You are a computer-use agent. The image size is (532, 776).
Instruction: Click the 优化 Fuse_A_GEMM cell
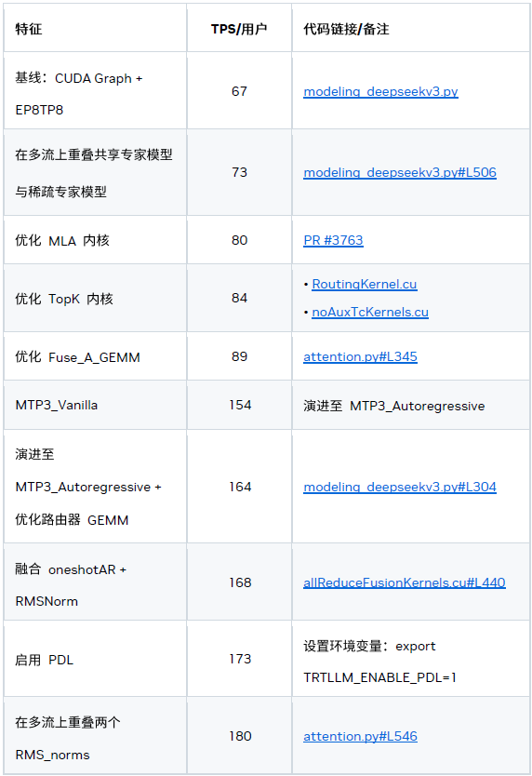point(95,356)
